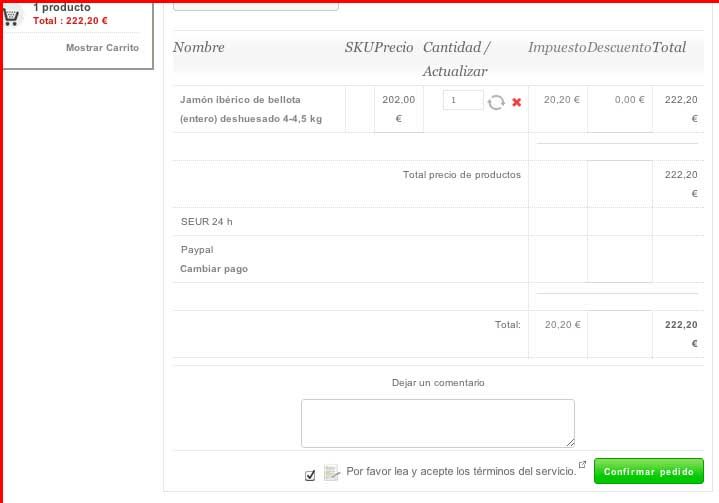Click inside the Dejar un comentario text area
The image size is (719, 503).
coord(437,423)
